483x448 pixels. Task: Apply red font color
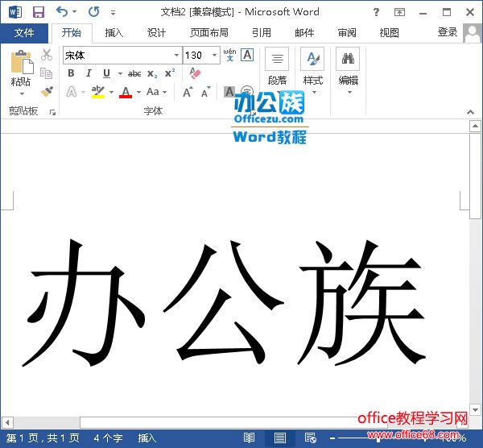tap(126, 92)
